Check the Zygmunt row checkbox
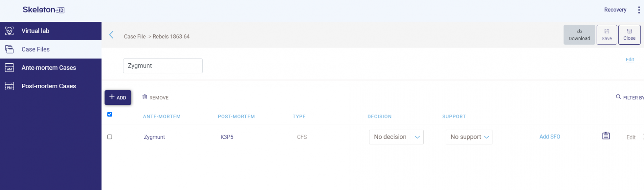This screenshot has width=644, height=190. coord(110,137)
